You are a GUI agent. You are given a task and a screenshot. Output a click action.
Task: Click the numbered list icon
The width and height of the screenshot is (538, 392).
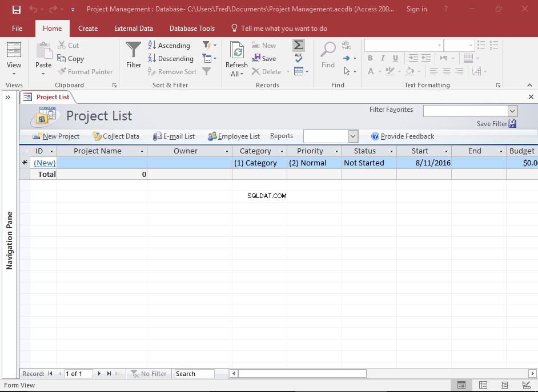494,45
